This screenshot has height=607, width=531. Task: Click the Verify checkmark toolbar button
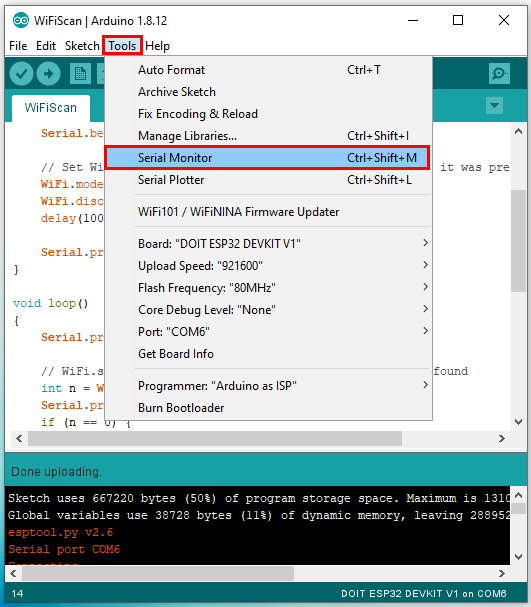21,74
